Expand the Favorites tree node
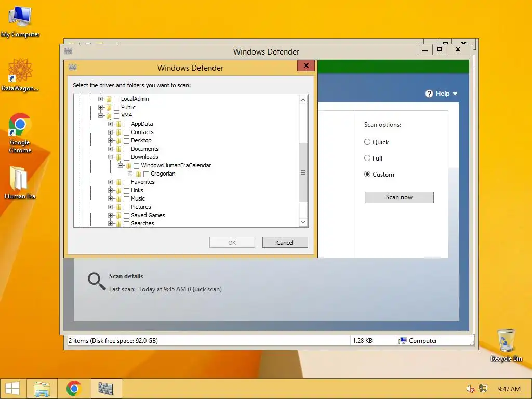 [x=110, y=182]
